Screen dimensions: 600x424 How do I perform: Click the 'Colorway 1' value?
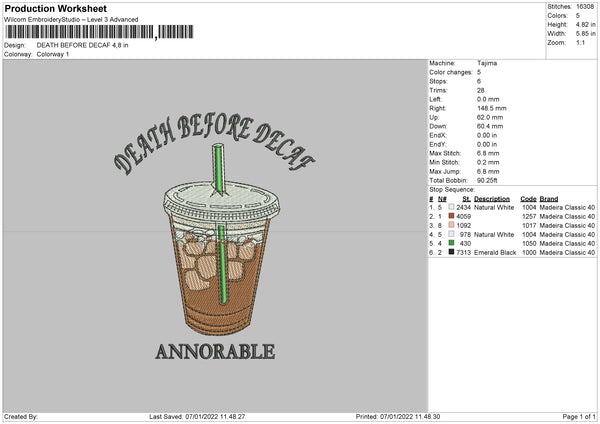(x=53, y=54)
